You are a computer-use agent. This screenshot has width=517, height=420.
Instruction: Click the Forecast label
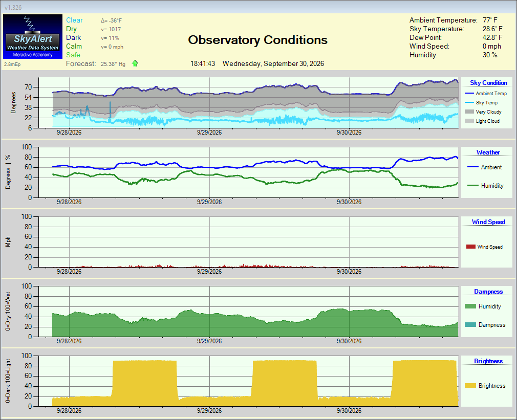point(81,63)
